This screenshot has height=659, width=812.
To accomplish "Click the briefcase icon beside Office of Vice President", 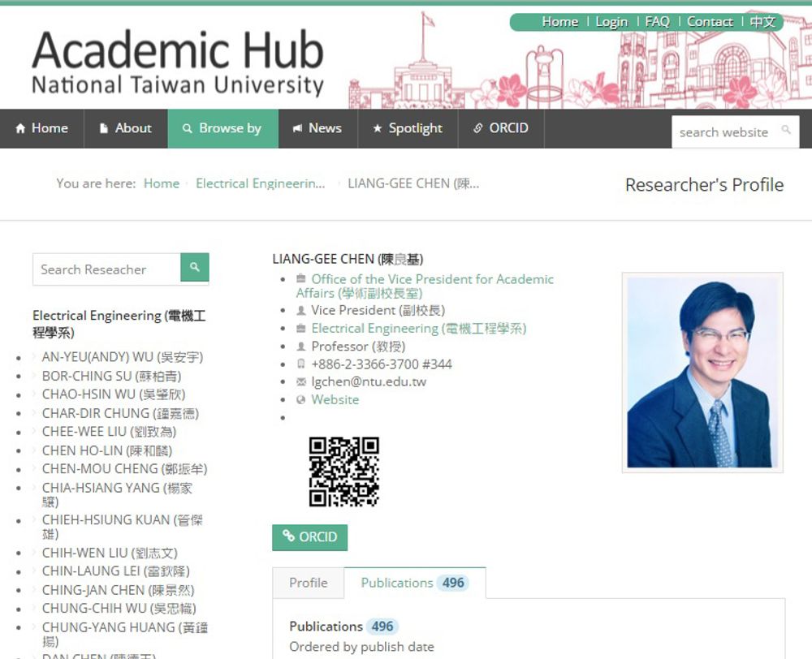I will [x=301, y=279].
